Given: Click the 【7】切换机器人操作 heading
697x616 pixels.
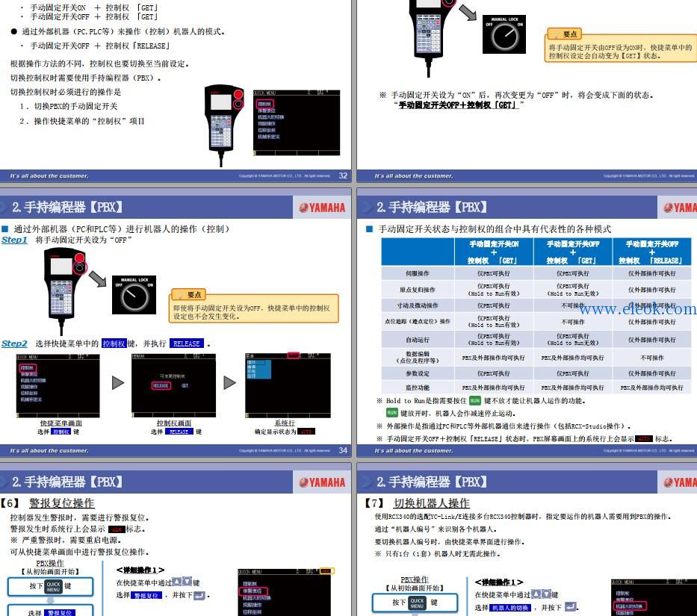Looking at the screenshot, I should click(x=417, y=503).
